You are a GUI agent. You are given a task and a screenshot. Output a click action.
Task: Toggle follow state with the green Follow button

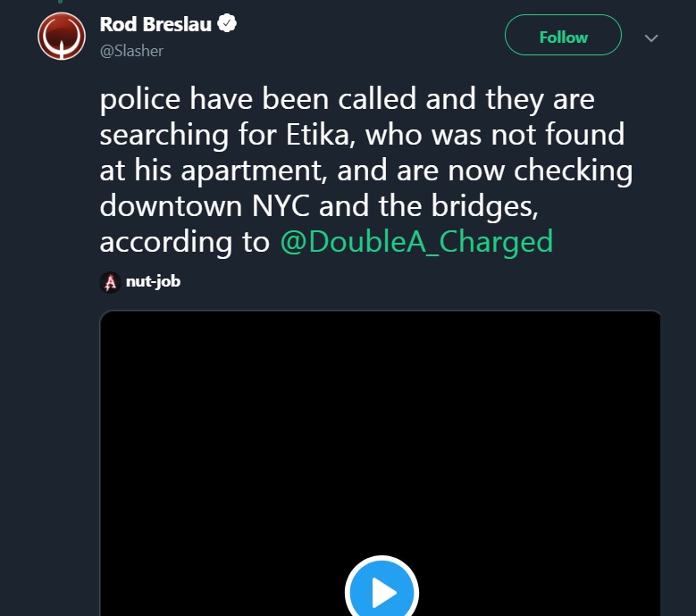pyautogui.click(x=563, y=35)
